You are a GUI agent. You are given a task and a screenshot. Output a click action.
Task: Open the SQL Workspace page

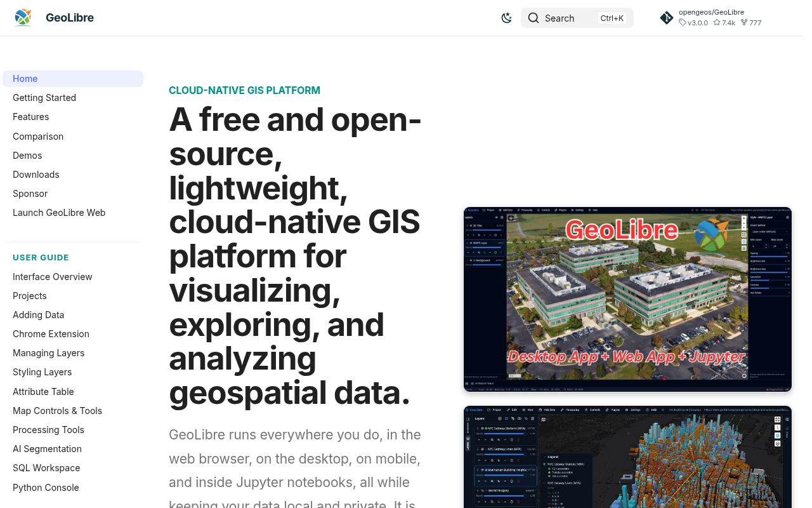pyautogui.click(x=46, y=468)
